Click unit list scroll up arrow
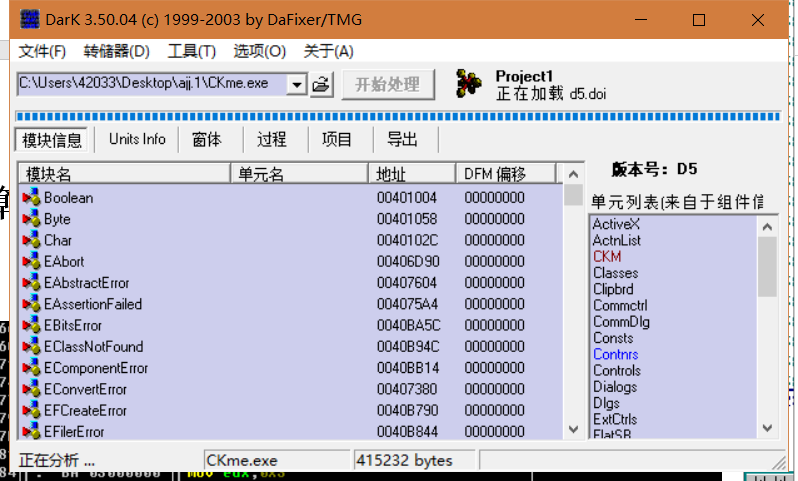Screen dimensions: 798x481 tap(767, 227)
